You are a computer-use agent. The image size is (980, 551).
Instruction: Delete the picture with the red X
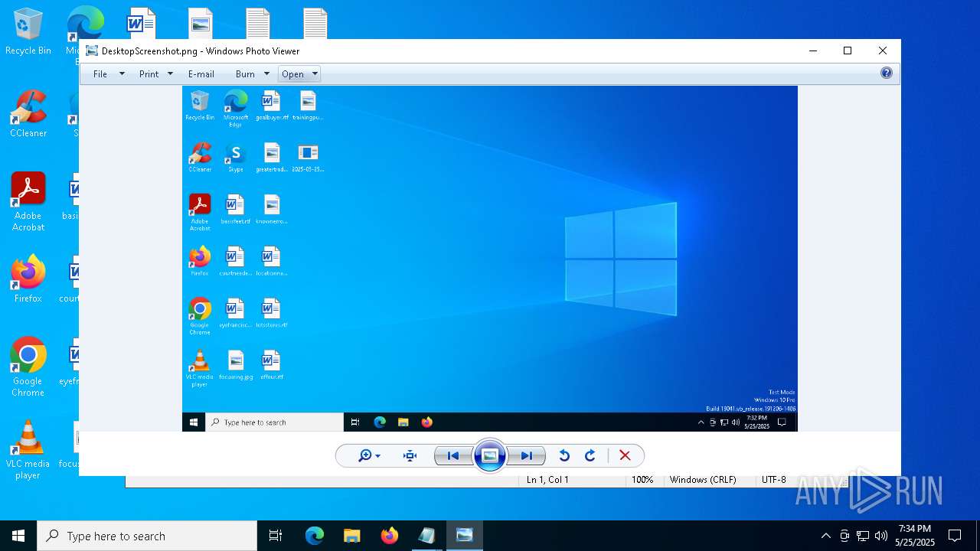coord(625,456)
